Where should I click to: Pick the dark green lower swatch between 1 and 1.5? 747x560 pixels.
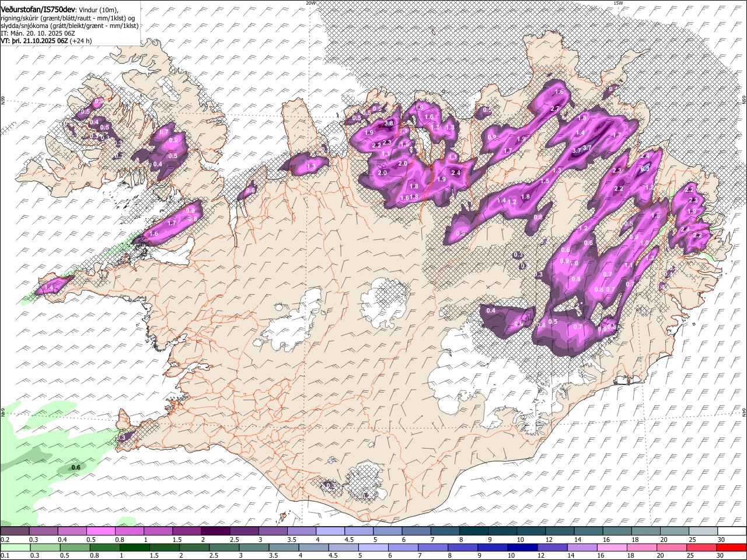[x=134, y=548]
